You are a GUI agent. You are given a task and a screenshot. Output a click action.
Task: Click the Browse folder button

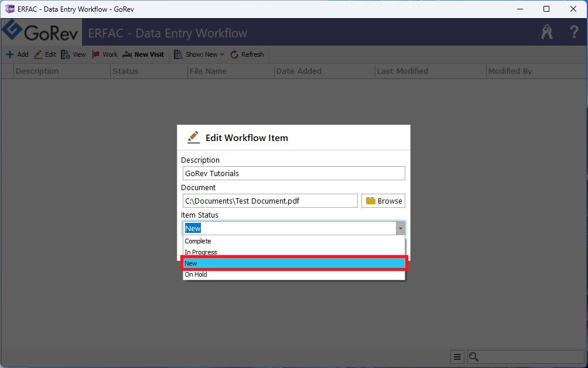[x=383, y=201]
